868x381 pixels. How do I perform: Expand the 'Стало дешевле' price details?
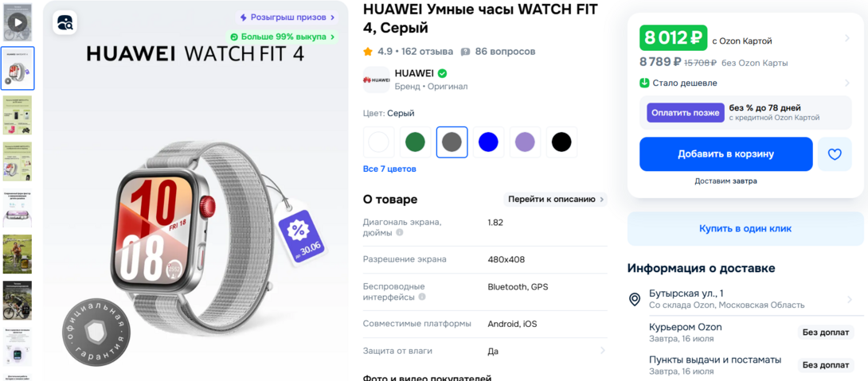[847, 83]
